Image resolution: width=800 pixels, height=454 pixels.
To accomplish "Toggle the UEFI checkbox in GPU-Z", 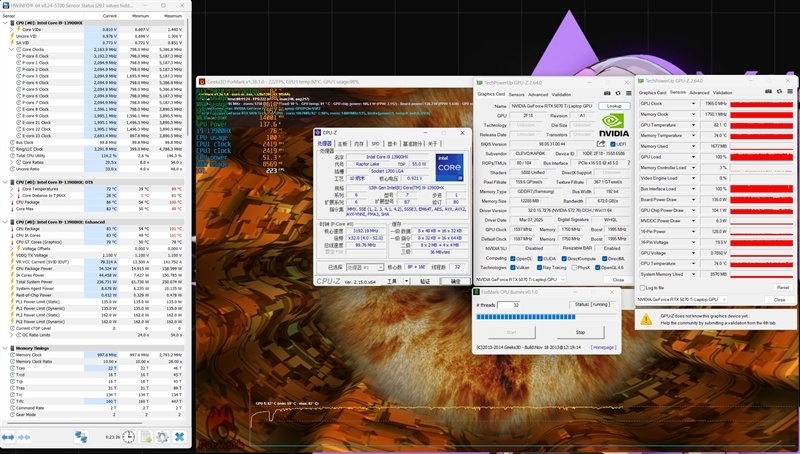I will click(613, 144).
